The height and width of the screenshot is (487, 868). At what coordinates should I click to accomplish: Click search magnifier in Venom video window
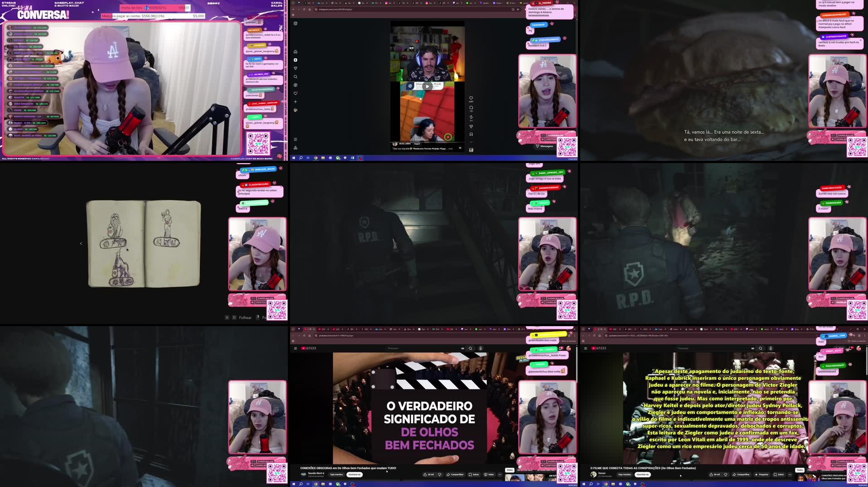tap(761, 348)
